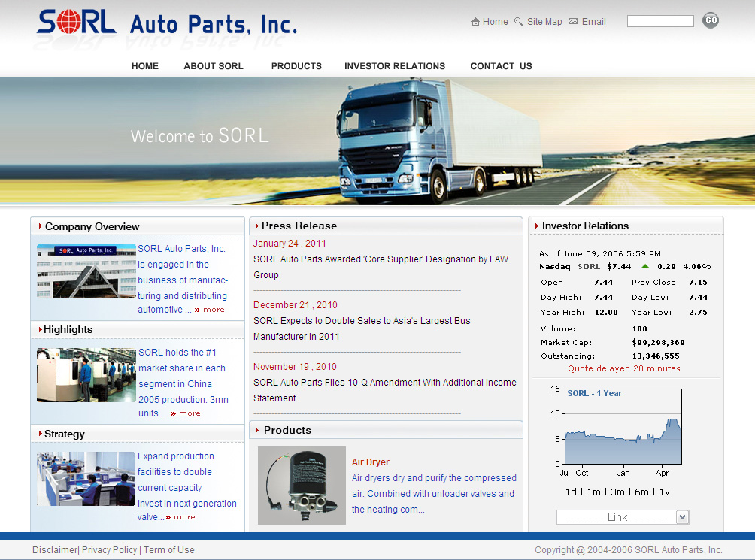
Task: Click the Company Overview building thumbnail
Action: click(86, 271)
